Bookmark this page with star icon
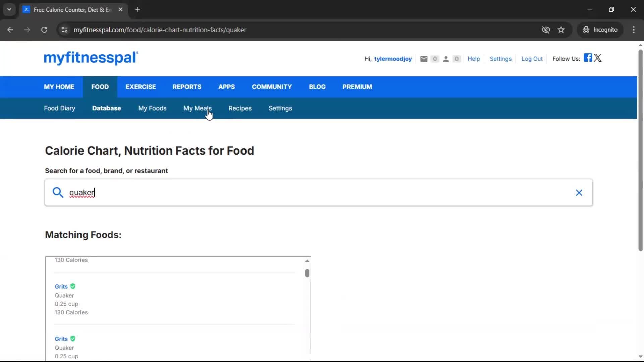Image resolution: width=644 pixels, height=362 pixels. 561,30
